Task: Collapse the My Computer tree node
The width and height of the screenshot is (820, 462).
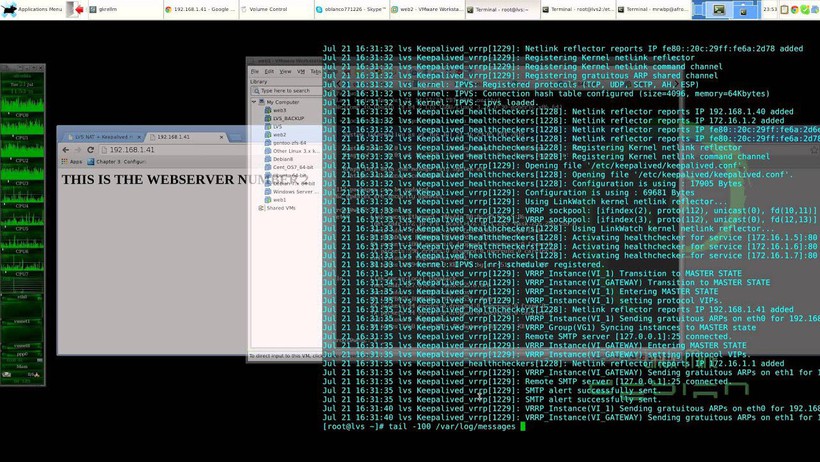Action: coord(254,102)
